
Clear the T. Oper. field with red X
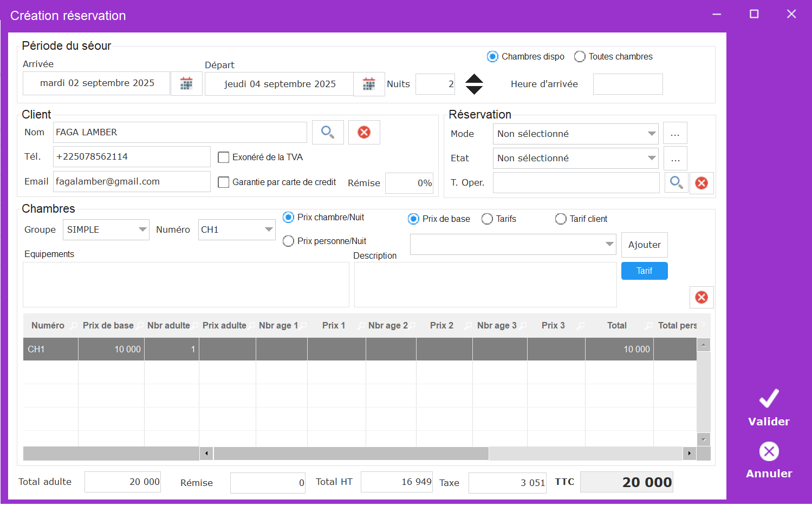tap(701, 183)
